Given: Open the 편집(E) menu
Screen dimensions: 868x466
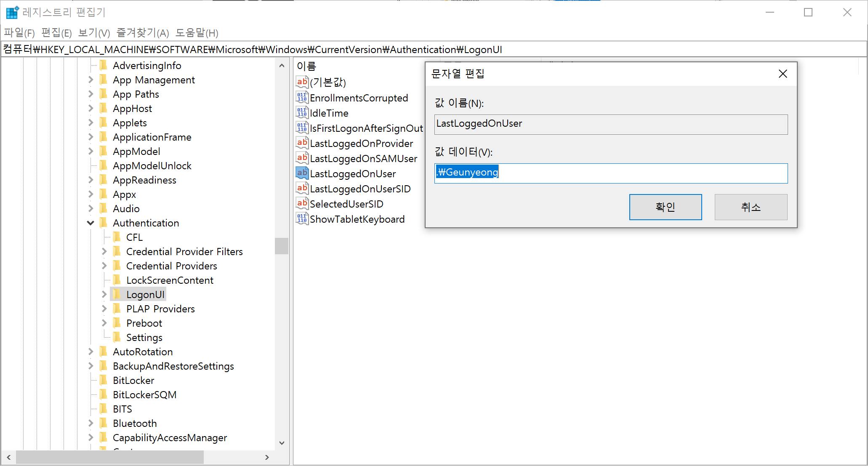Looking at the screenshot, I should tap(56, 33).
